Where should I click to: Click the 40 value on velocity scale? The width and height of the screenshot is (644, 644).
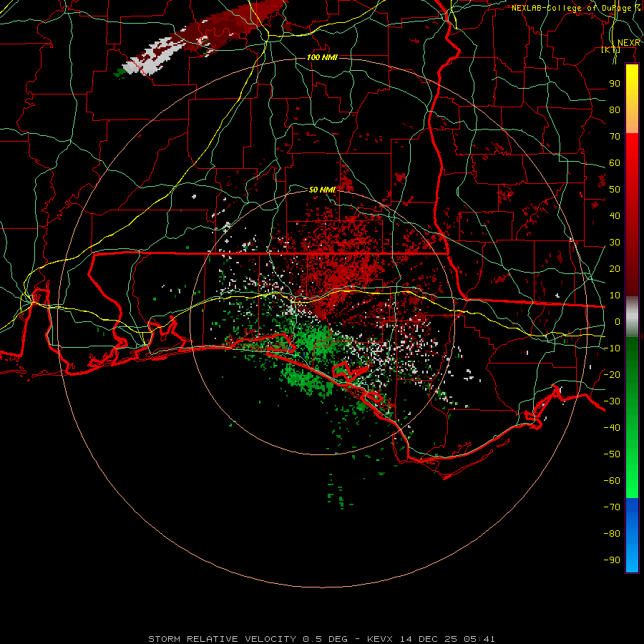(615, 215)
